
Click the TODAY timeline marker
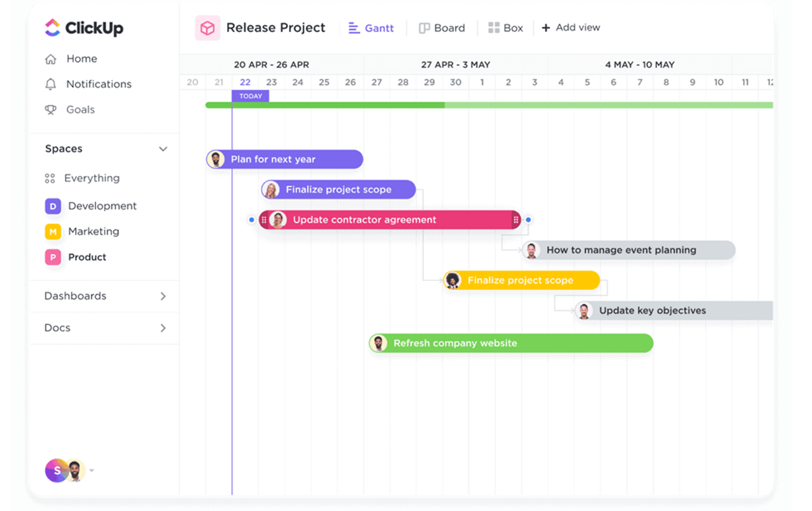[250, 96]
